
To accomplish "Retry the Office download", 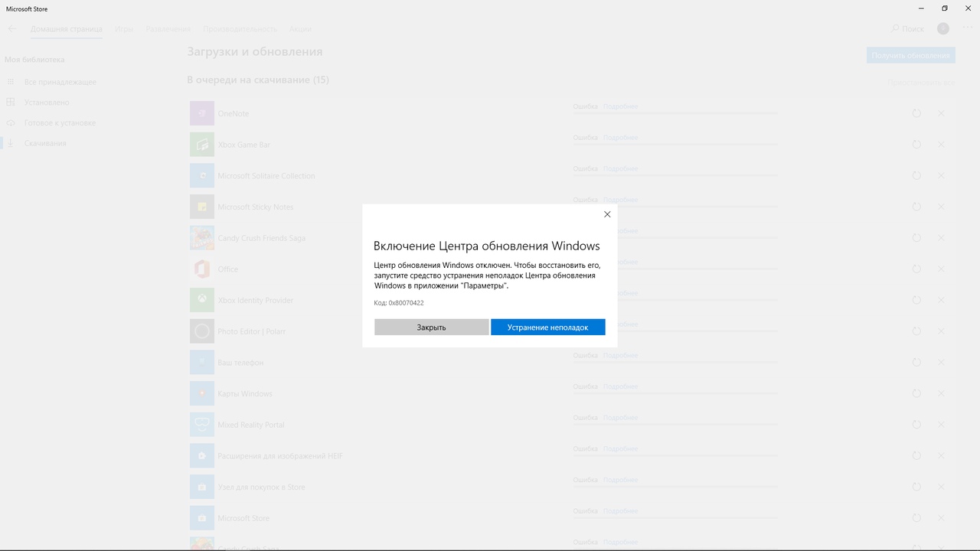I will click(916, 269).
